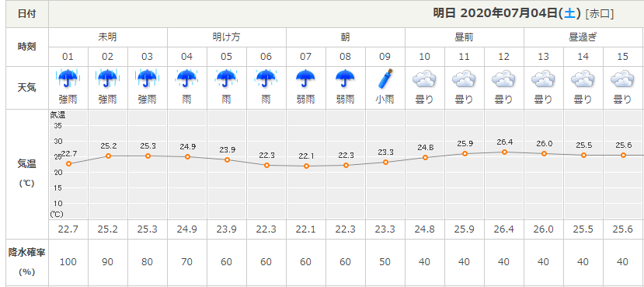
Task: Click the 未明 time period header
Action: point(108,37)
